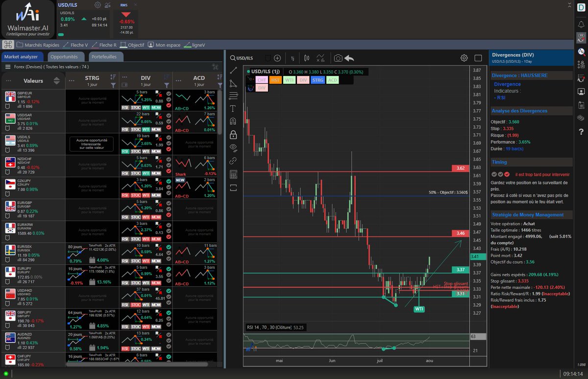588x379 pixels.
Task: Select the ligneV tool
Action: tap(195, 45)
